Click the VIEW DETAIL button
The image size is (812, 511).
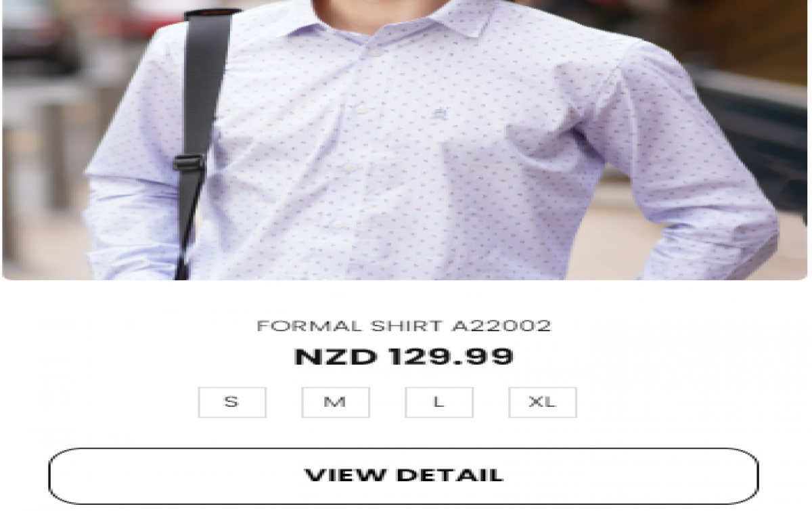point(403,475)
